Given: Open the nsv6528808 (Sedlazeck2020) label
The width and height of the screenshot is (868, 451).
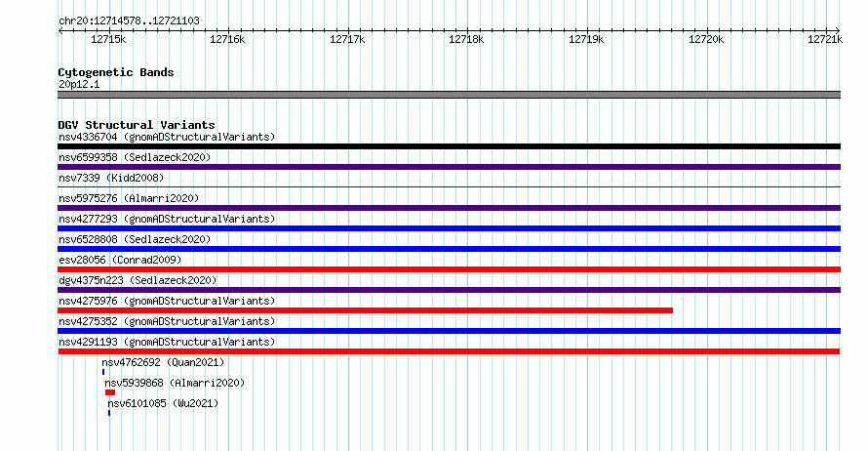Looking at the screenshot, I should [135, 239].
